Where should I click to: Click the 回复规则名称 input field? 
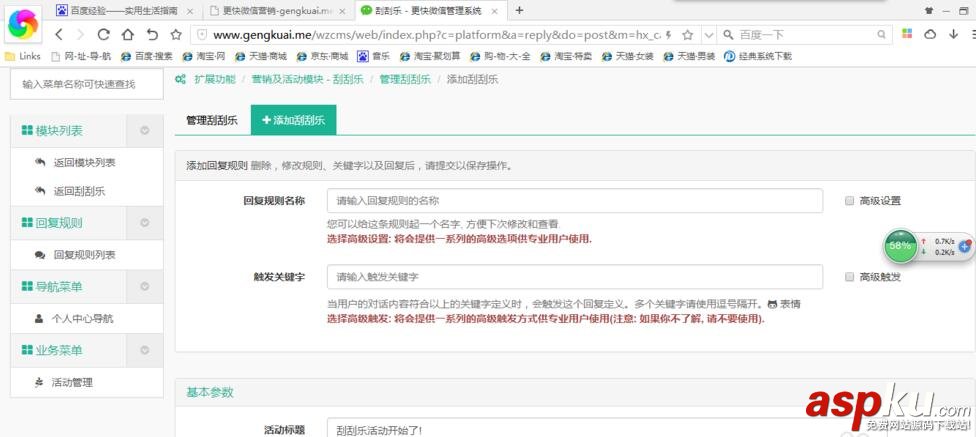(575, 201)
